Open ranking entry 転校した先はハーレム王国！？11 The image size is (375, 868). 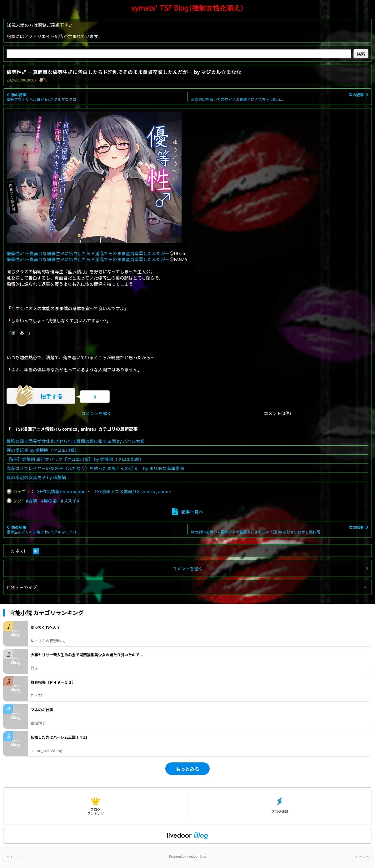59,737
